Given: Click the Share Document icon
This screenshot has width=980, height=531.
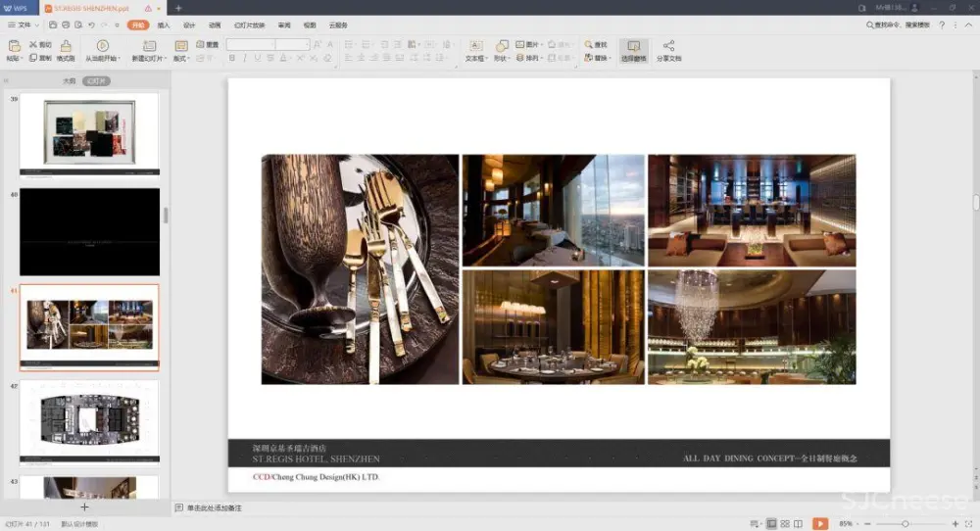Looking at the screenshot, I should 668,46.
